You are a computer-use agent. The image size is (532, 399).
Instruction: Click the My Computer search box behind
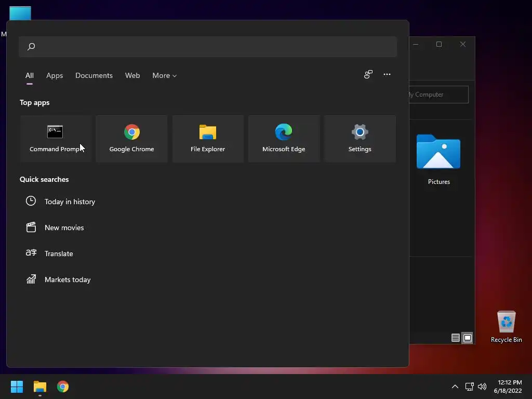tap(438, 95)
